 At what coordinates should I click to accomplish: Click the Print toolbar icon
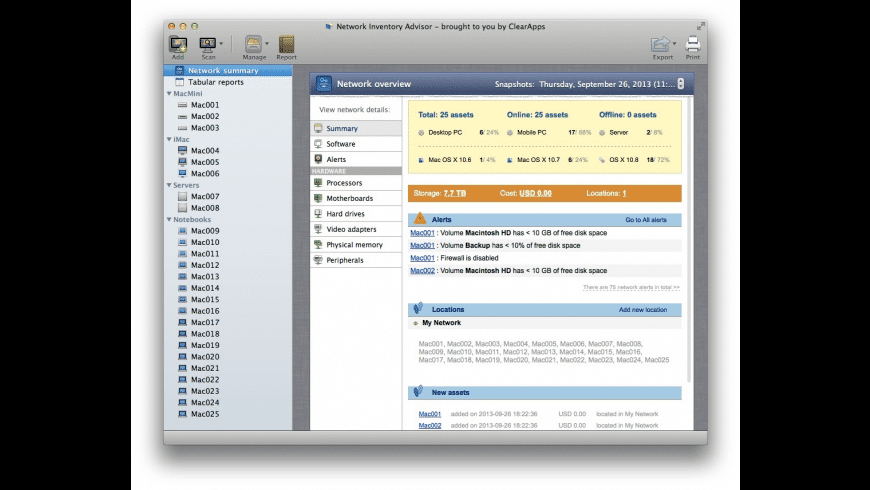pos(692,44)
